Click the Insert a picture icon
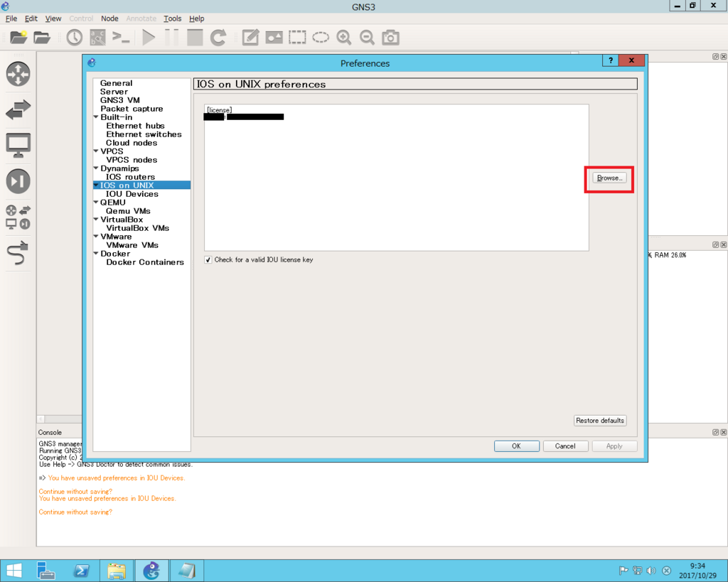Image resolution: width=728 pixels, height=582 pixels. click(x=274, y=37)
